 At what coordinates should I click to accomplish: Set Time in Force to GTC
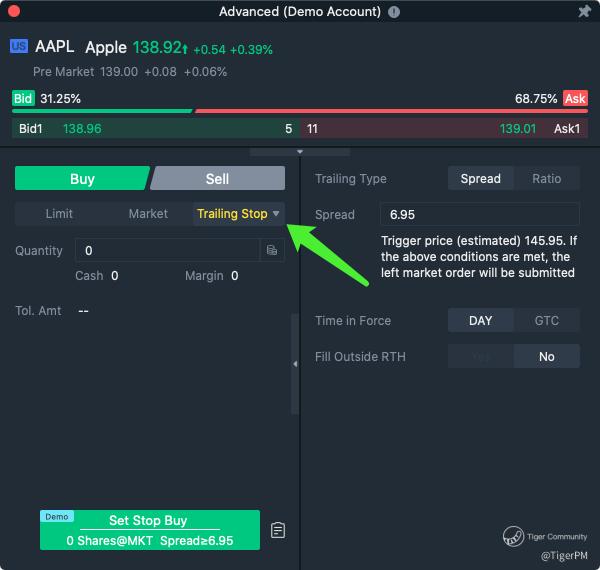(x=546, y=320)
